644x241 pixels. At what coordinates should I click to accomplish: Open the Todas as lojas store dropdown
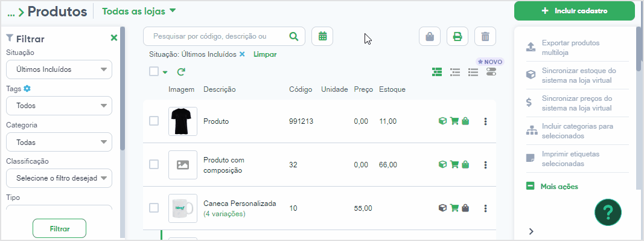139,11
